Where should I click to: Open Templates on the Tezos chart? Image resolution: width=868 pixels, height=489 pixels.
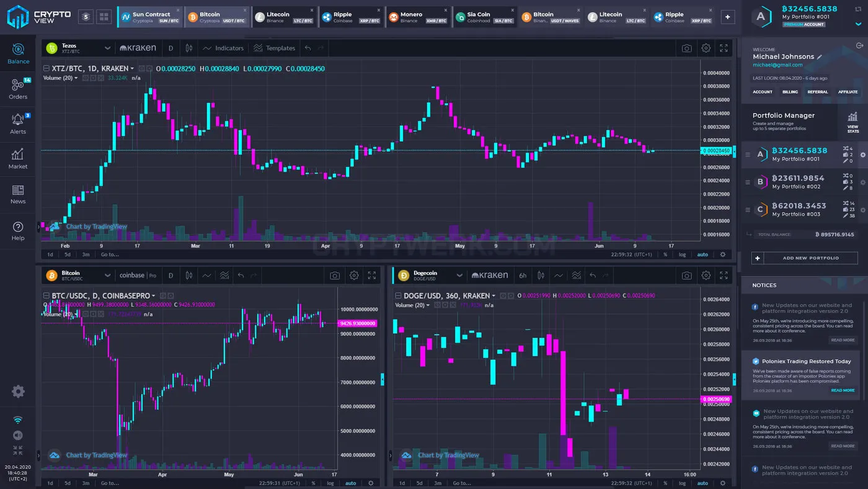[x=274, y=48]
